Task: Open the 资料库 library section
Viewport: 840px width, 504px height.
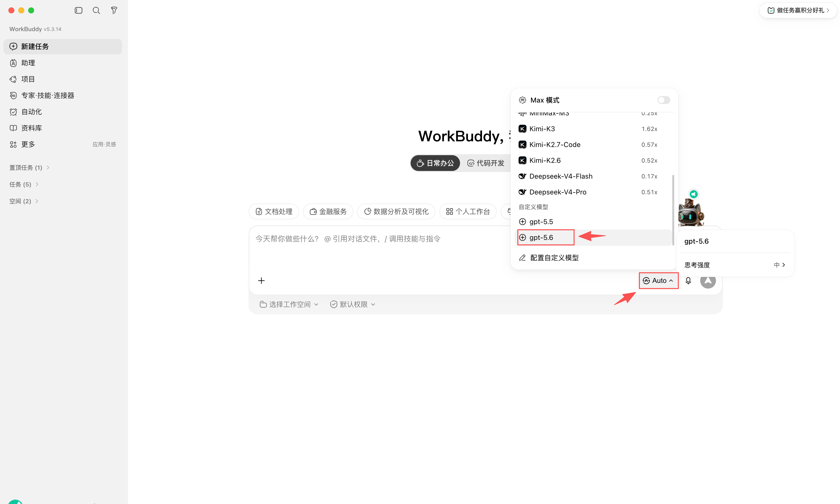Action: tap(63, 128)
